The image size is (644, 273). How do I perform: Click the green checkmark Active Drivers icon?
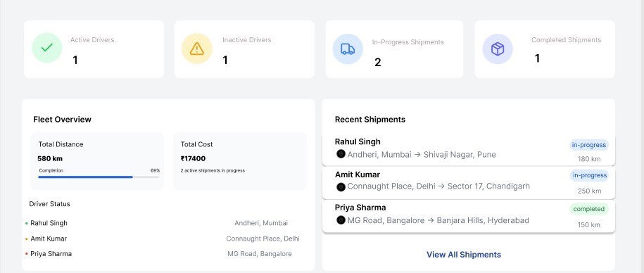point(47,48)
